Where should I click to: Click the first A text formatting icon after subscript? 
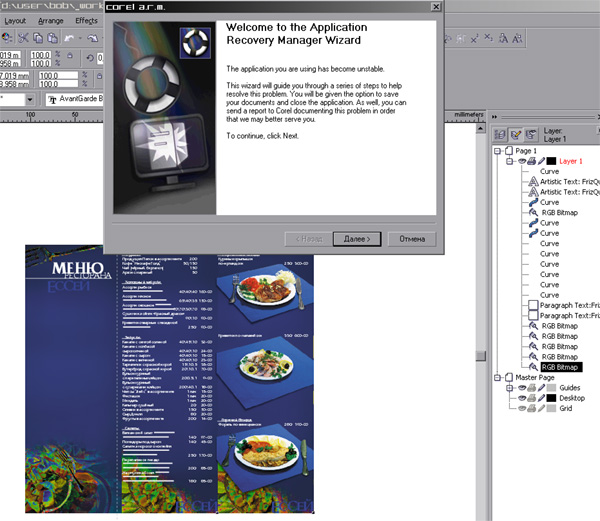coord(503,38)
